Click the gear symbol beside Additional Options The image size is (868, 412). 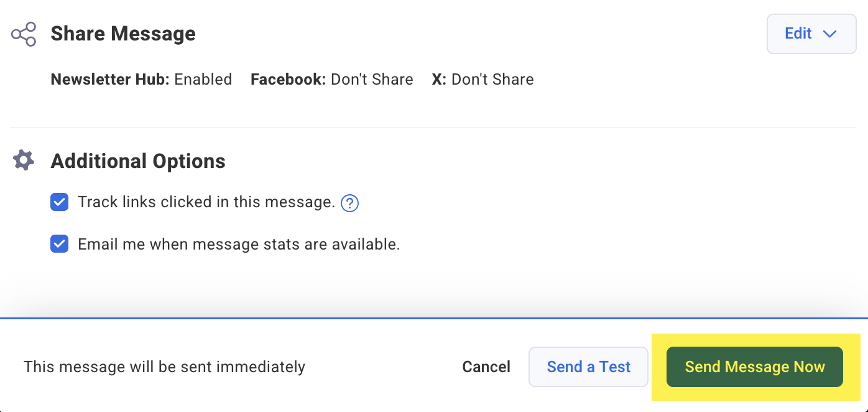23,160
